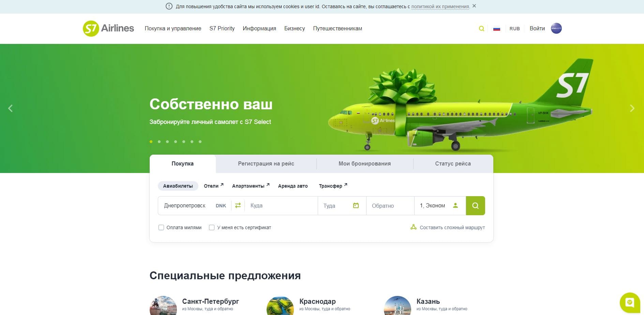Click the Туда departure date field
This screenshot has width=644, height=315.
pos(342,206)
